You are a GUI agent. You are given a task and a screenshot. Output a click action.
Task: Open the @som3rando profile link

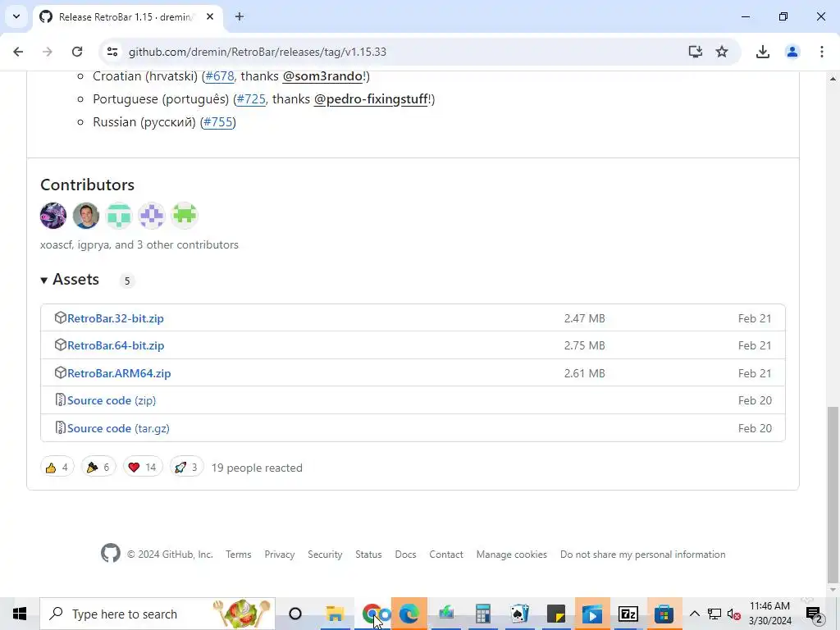pyautogui.click(x=322, y=76)
